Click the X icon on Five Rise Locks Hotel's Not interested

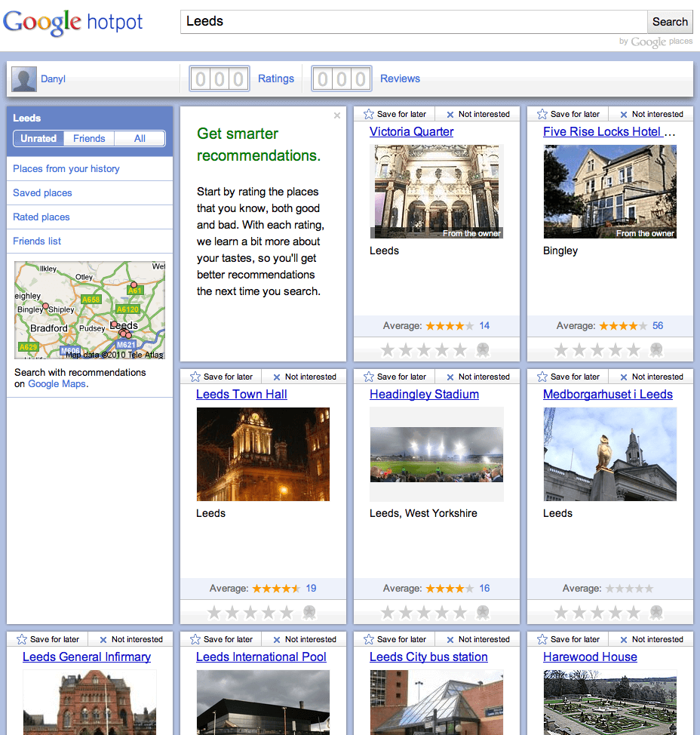click(x=624, y=115)
